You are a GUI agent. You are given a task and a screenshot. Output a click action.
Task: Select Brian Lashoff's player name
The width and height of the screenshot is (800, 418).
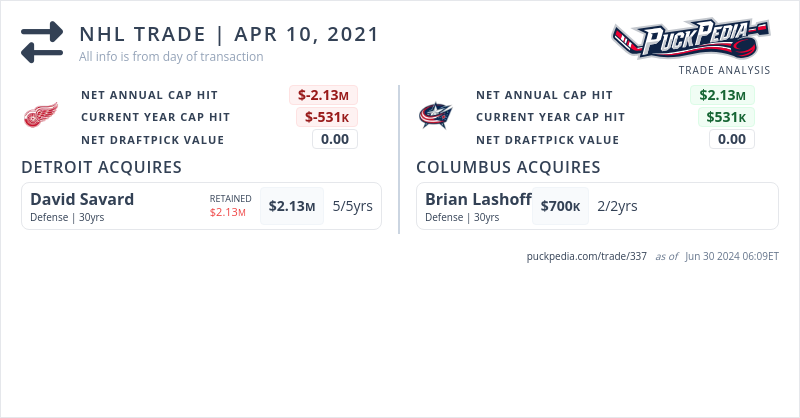point(478,199)
